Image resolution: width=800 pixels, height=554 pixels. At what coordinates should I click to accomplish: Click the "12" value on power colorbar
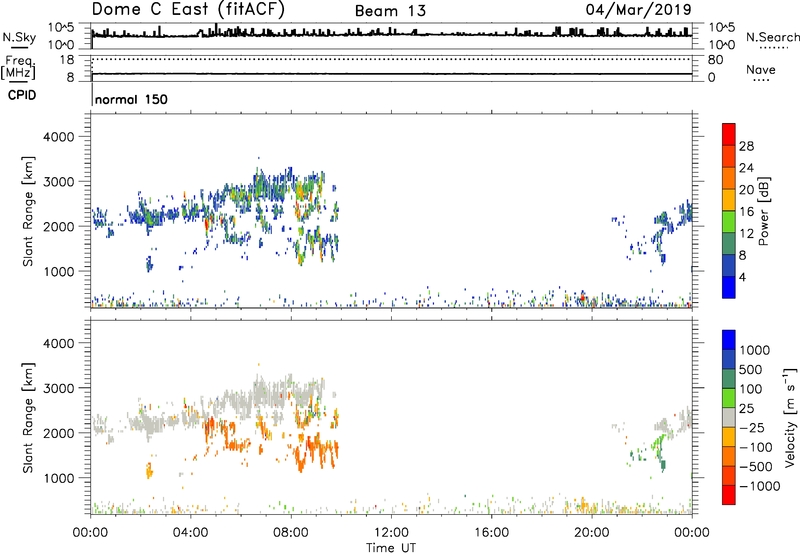click(x=746, y=234)
